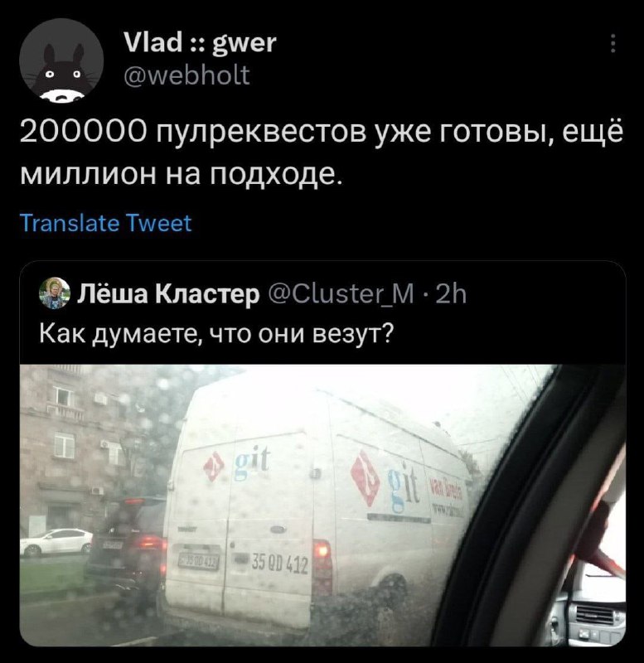Click the main tweet text about пулреквестов
644x663 pixels.
(x=322, y=154)
